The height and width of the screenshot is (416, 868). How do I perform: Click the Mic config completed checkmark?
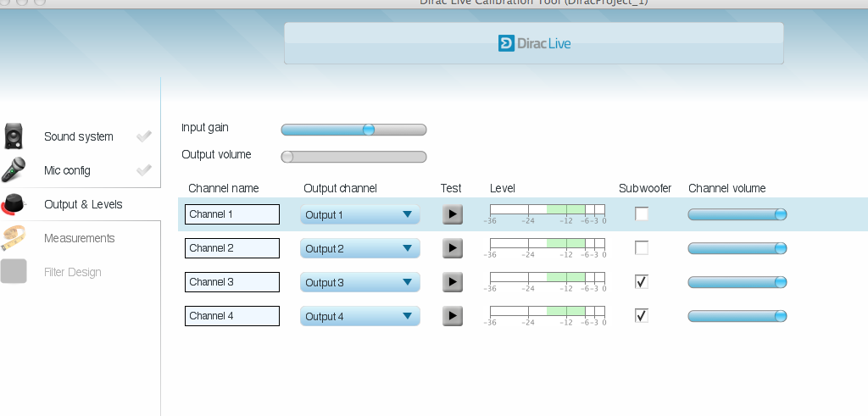click(x=144, y=170)
